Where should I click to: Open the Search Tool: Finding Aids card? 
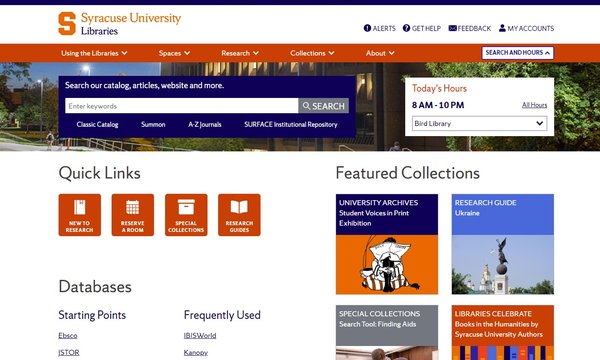point(387,332)
